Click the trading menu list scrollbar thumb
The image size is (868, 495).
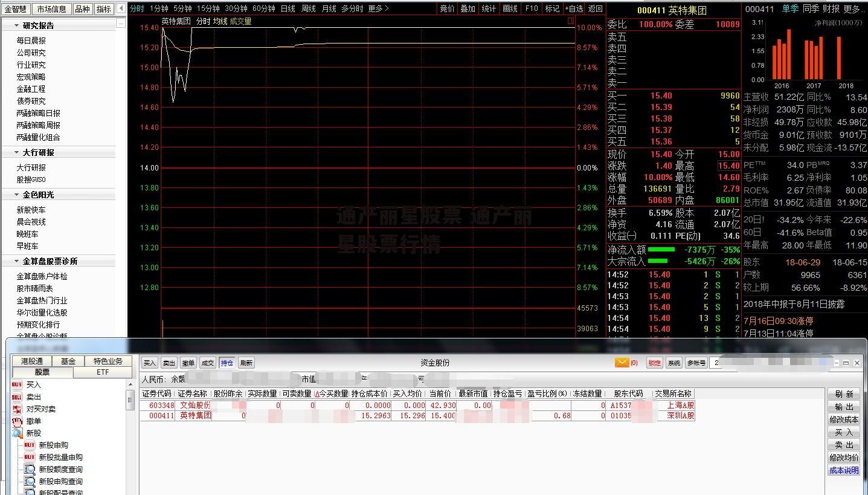(130, 400)
